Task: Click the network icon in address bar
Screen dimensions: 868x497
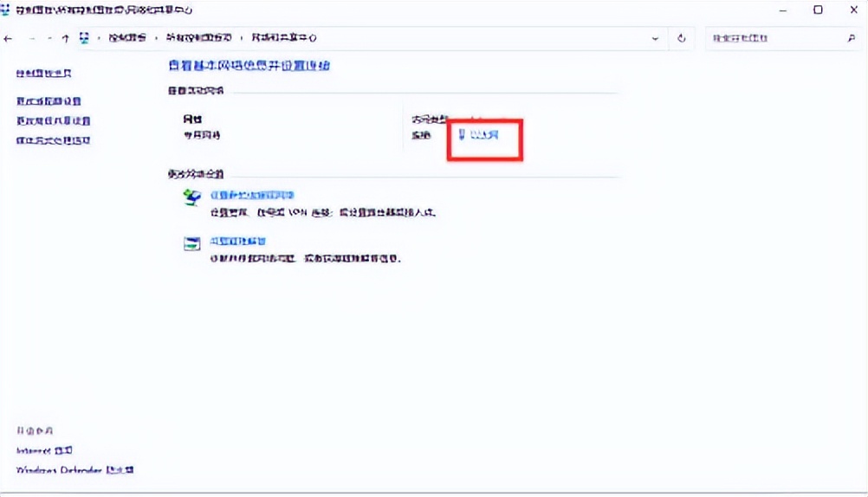Action: pyautogui.click(x=85, y=38)
